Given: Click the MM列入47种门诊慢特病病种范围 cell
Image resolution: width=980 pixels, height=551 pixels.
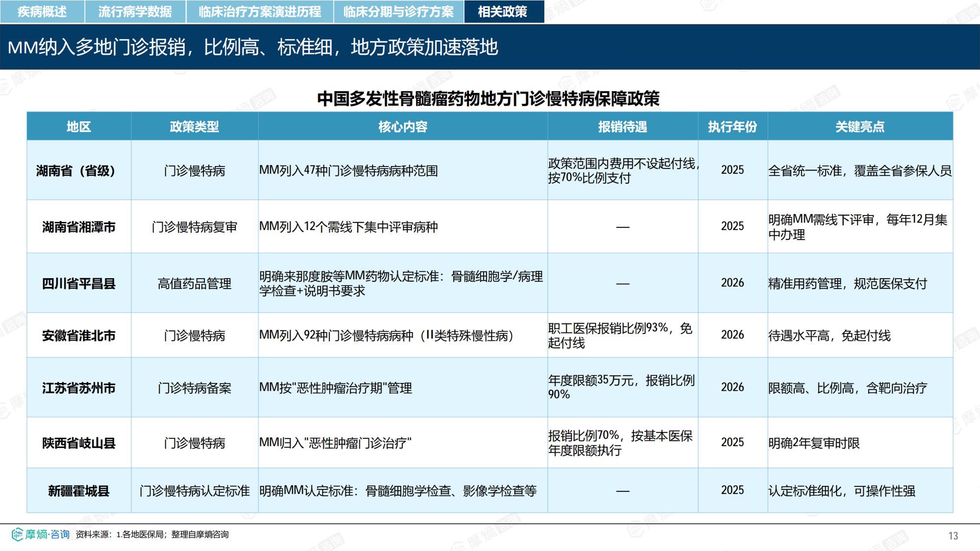Looking at the screenshot, I should coord(403,170).
